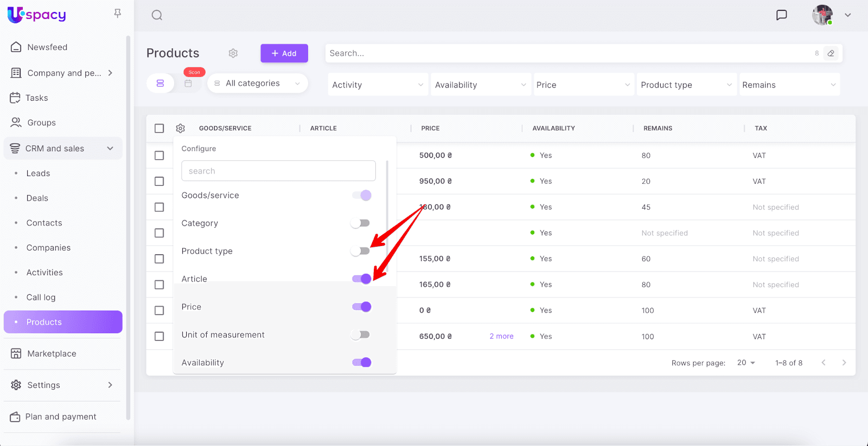
Task: Click the pin sidebar icon
Action: [117, 14]
